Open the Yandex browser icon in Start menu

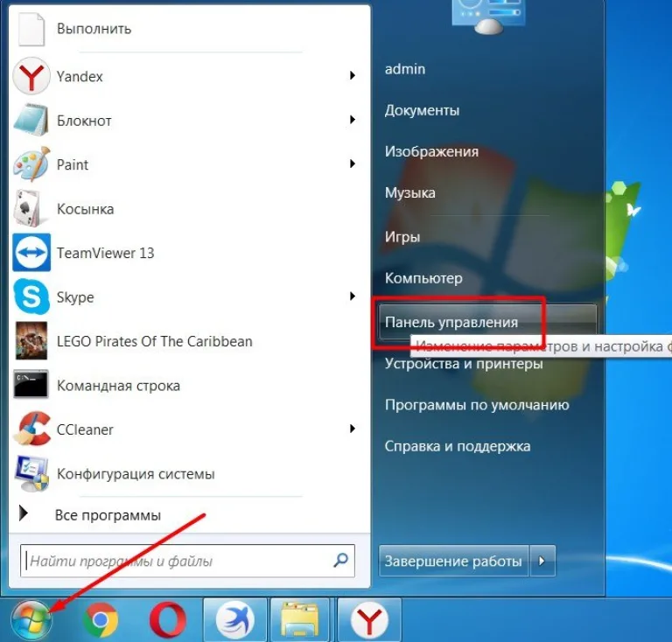tap(31, 76)
